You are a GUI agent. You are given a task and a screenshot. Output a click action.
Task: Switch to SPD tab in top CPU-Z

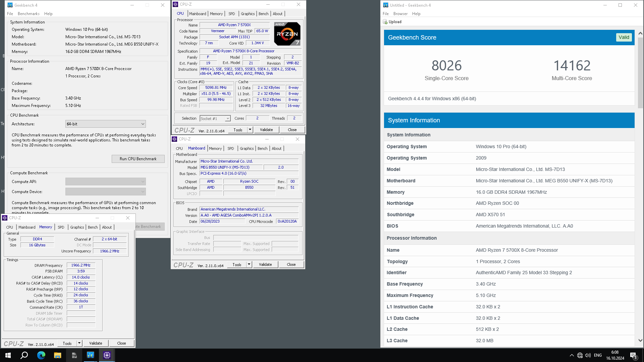(x=232, y=14)
